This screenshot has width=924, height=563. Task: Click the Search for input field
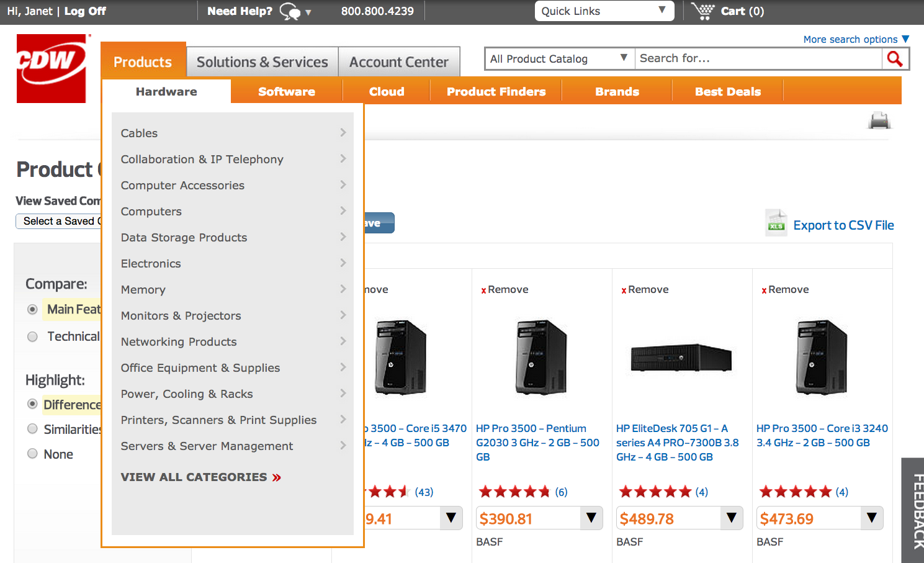point(758,58)
